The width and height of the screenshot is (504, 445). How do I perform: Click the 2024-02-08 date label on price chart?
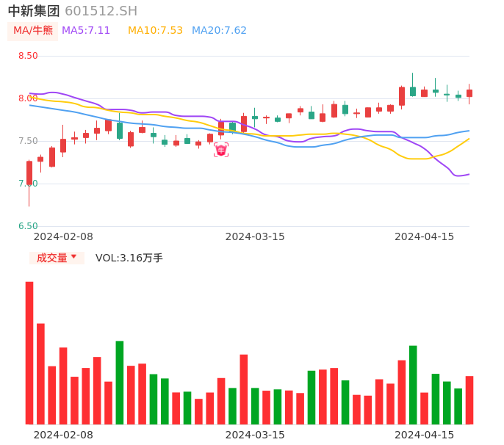63,236
